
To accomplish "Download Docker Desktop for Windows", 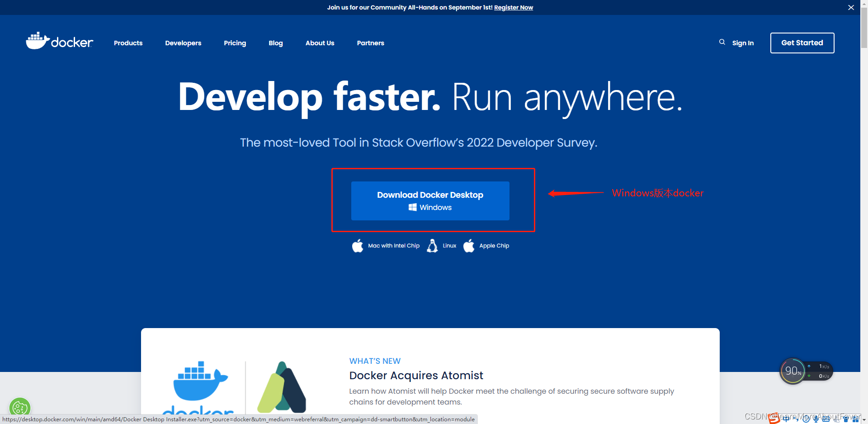I will pyautogui.click(x=430, y=201).
